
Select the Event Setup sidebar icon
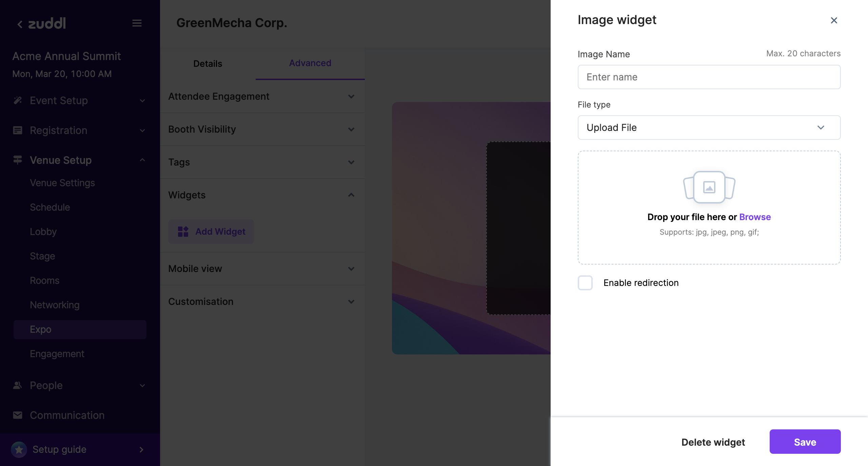tap(18, 100)
